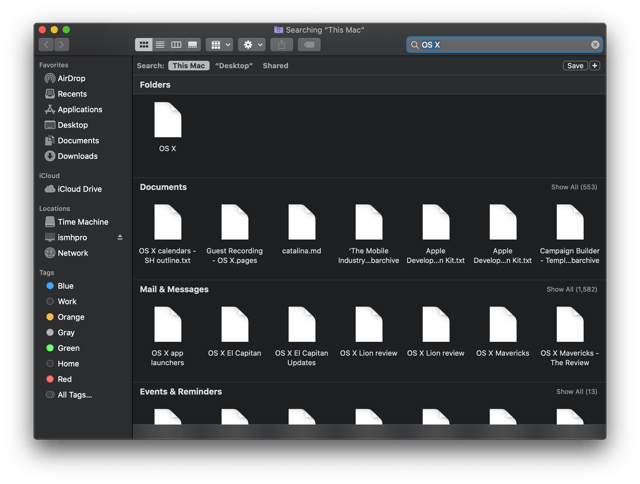
Task: Filter by the Blue tag
Action: point(60,286)
